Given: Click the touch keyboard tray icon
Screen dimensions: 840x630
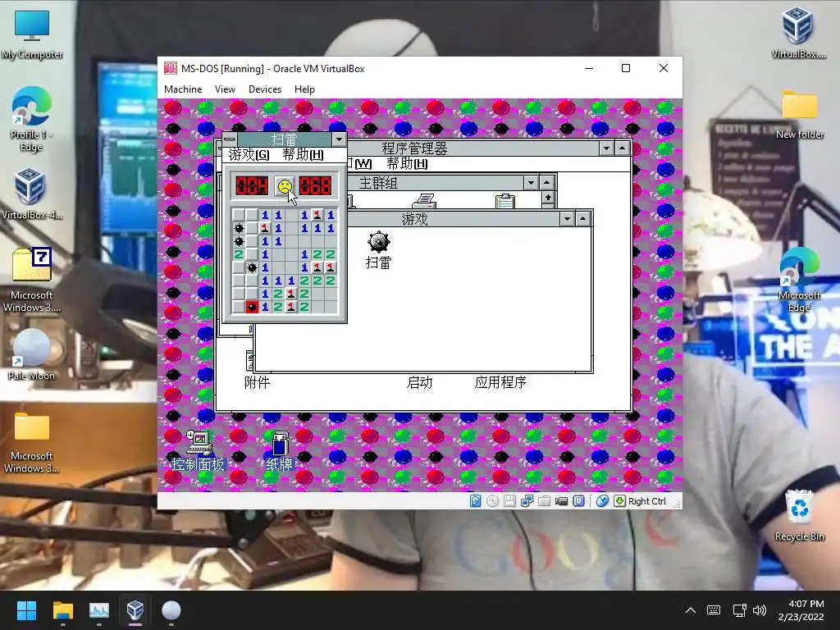Looking at the screenshot, I should (x=714, y=610).
